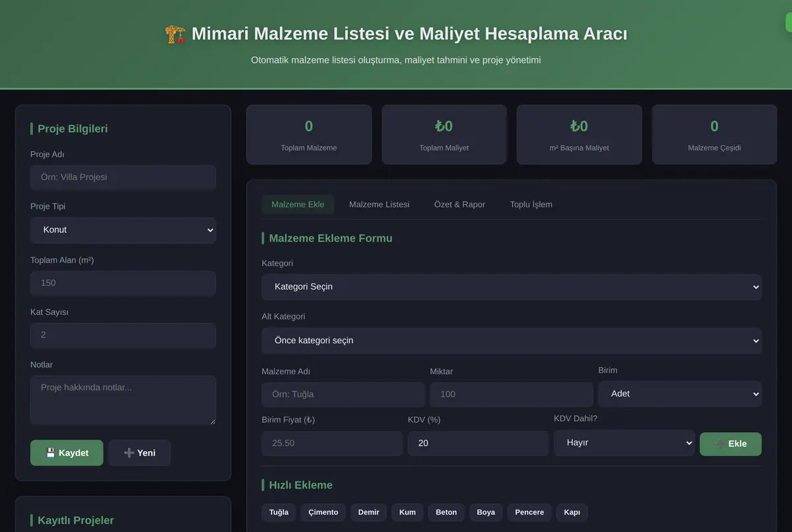
Task: Open the Malzeme Listesi tab
Action: coord(379,205)
